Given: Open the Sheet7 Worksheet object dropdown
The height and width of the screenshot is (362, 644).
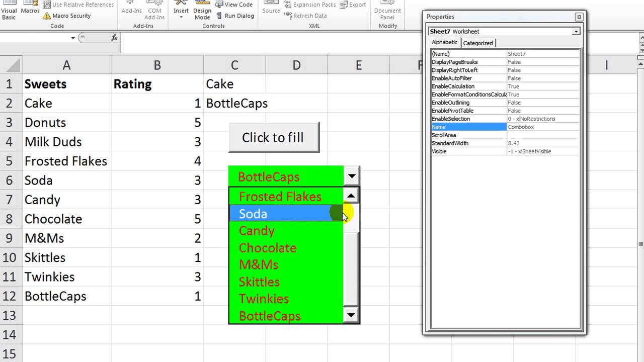Looking at the screenshot, I should (x=576, y=31).
